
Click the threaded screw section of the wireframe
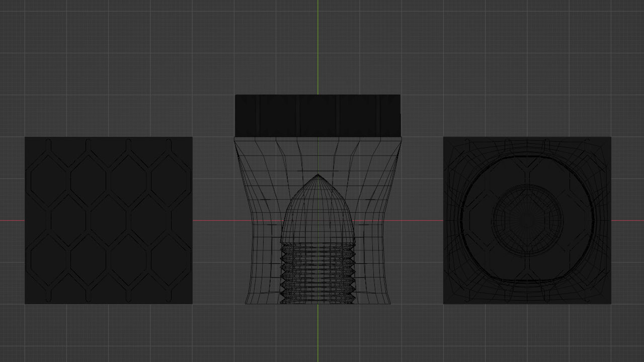tap(317, 274)
